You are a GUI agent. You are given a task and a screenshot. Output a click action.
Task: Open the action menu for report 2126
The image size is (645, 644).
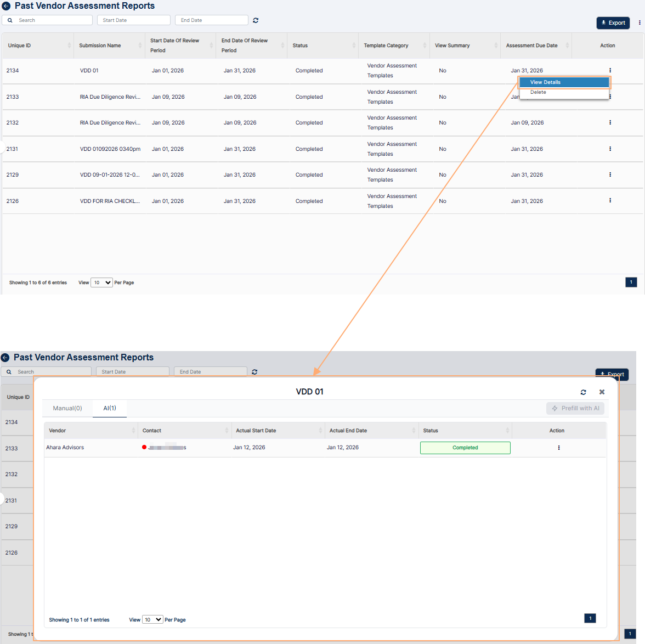pyautogui.click(x=610, y=201)
